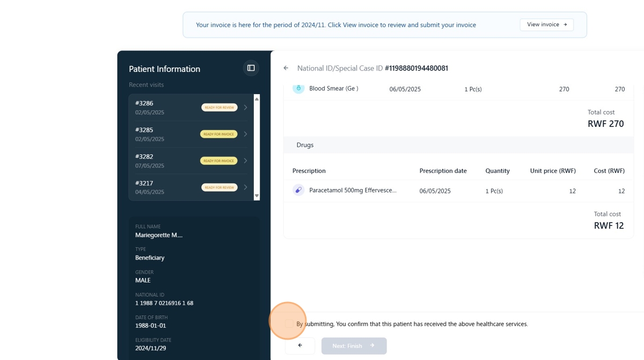Screen dimensions: 644x360
Task: Click the READY FOR REVIEW badge on #3286
Action: pos(219,107)
